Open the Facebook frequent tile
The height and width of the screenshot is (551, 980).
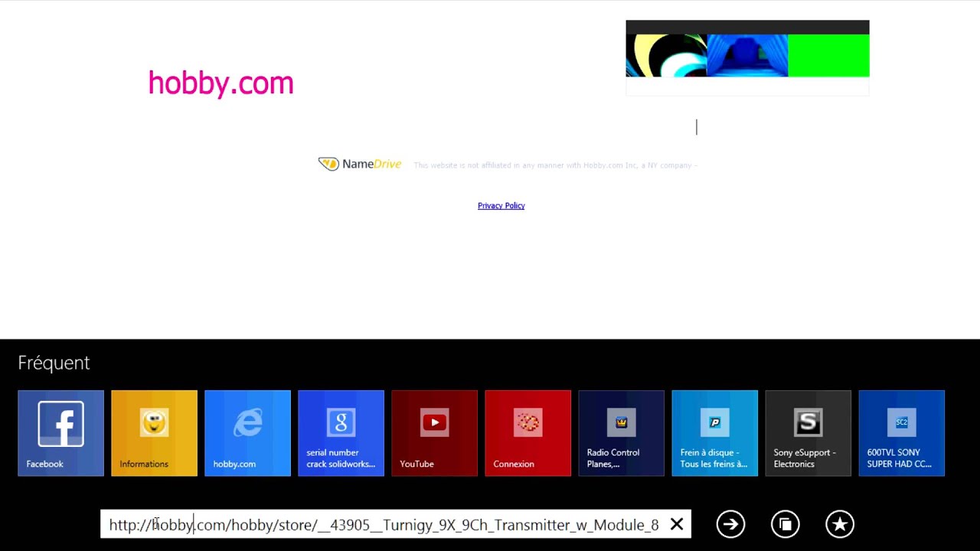[x=60, y=433]
